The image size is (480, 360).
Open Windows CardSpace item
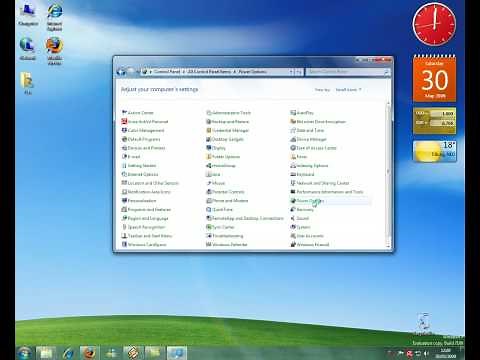144,244
